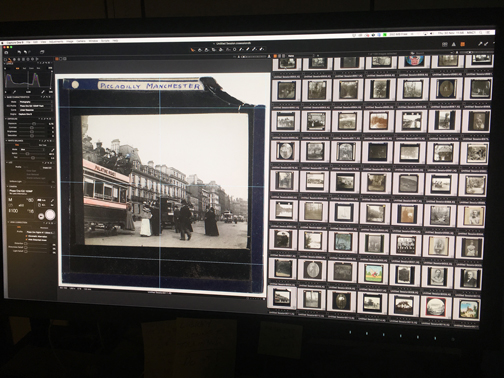Toggle the Hide Distorted Areas checkbox

pyautogui.click(x=27, y=240)
